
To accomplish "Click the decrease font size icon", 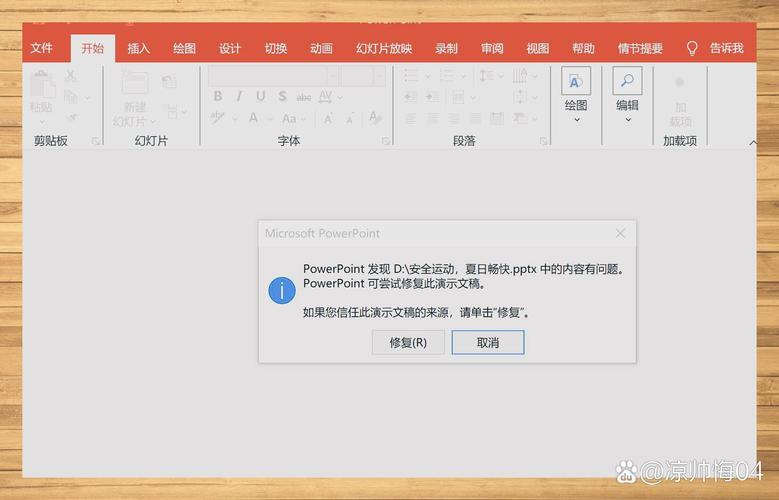I will (x=350, y=119).
